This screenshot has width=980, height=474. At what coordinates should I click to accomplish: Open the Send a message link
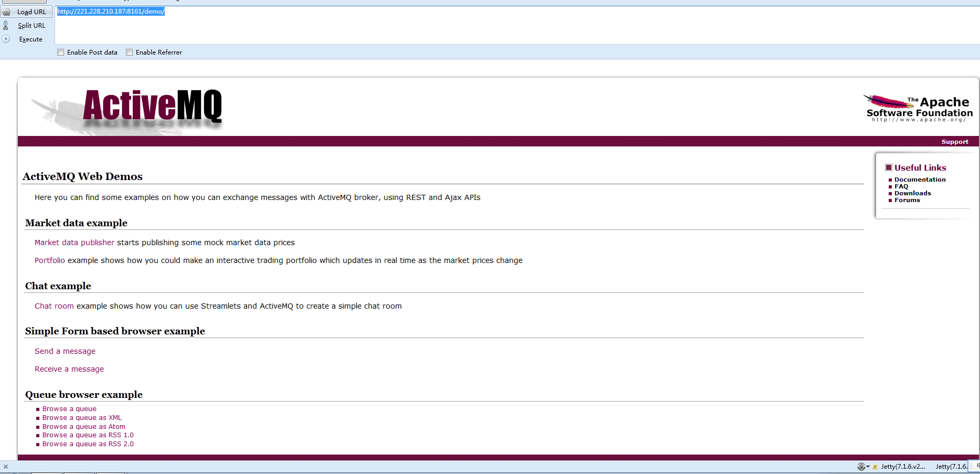click(65, 351)
